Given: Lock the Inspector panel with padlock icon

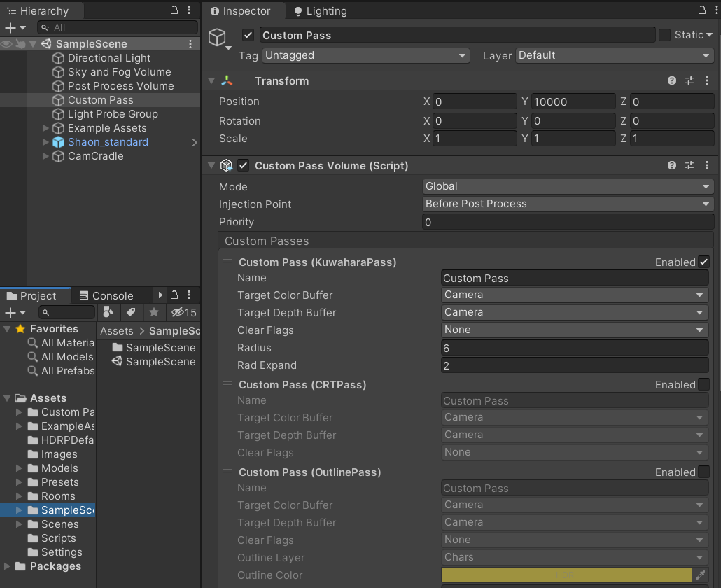Looking at the screenshot, I should [x=702, y=10].
